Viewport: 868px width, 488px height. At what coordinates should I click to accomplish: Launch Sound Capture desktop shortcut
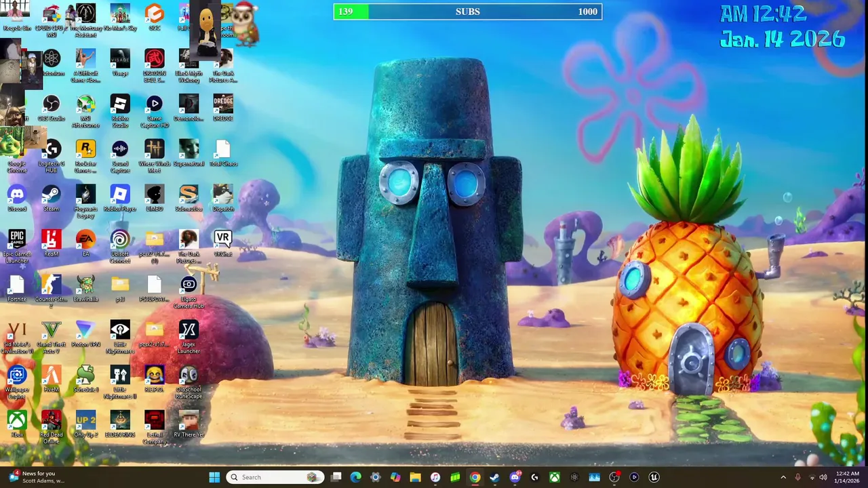pyautogui.click(x=120, y=156)
